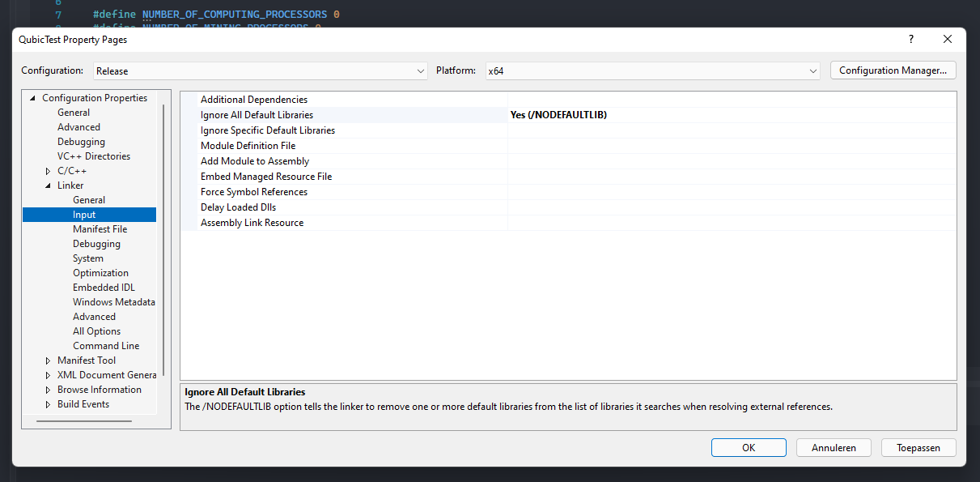980x482 pixels.
Task: Click the Delay Loaded Dlls row
Action: coord(568,207)
